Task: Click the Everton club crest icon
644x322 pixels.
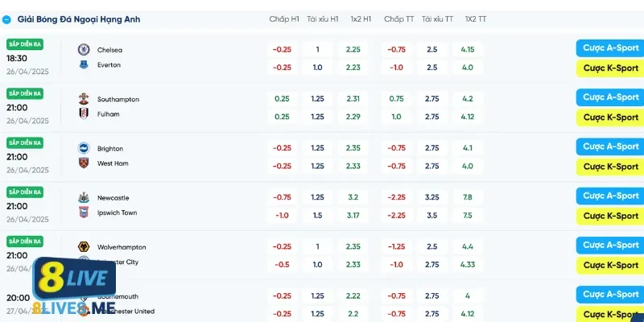Action: click(x=83, y=65)
